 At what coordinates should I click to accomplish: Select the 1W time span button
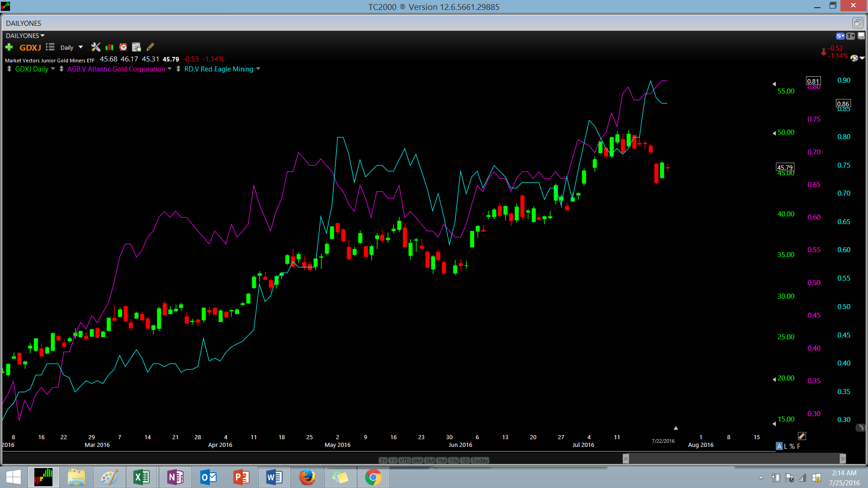(x=453, y=460)
